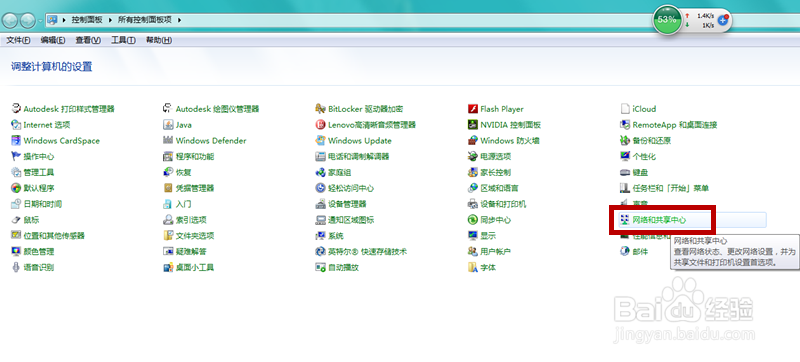Screen dimensions: 800x362
Task: Click the 默认程序 icon
Action: click(x=16, y=188)
